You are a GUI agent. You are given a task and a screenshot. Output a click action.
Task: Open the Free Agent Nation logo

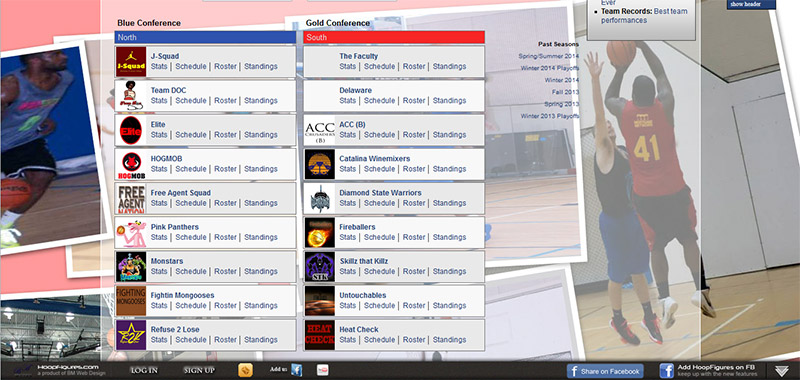coord(131,198)
